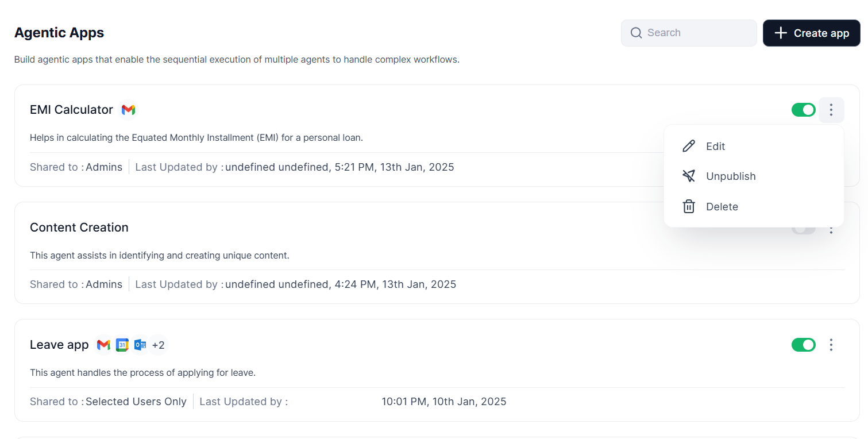Click the Google Calendar icon on Leave app
Screen dimensions: 868x439
point(122,345)
